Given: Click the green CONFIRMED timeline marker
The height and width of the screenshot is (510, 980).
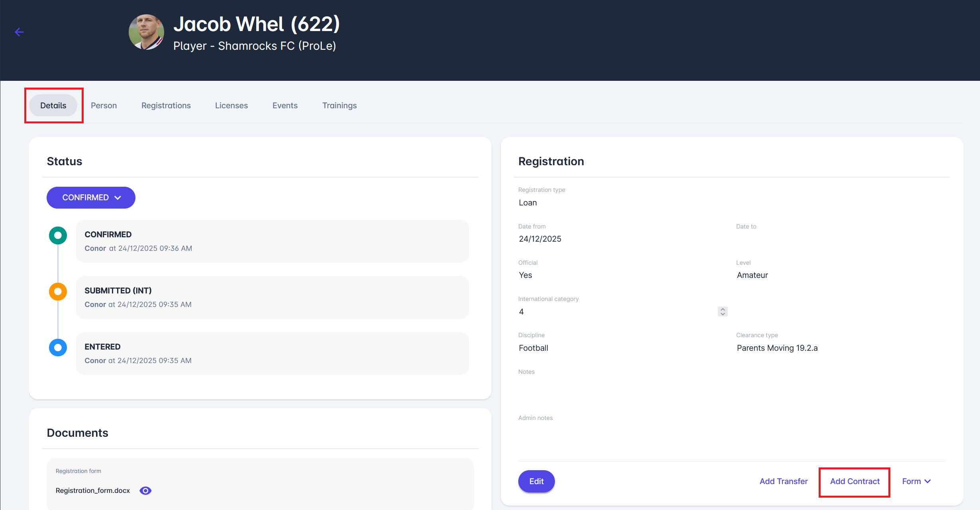Looking at the screenshot, I should (x=58, y=235).
